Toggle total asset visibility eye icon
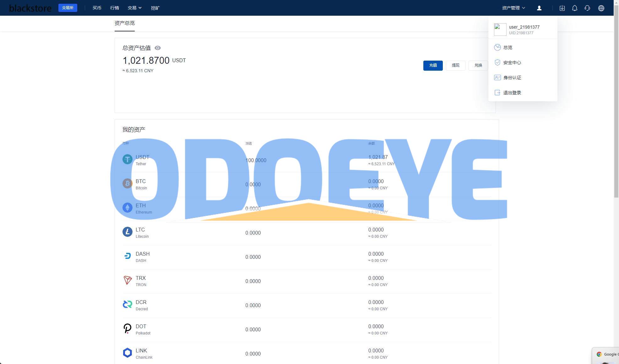Image resolution: width=619 pixels, height=364 pixels. (158, 48)
